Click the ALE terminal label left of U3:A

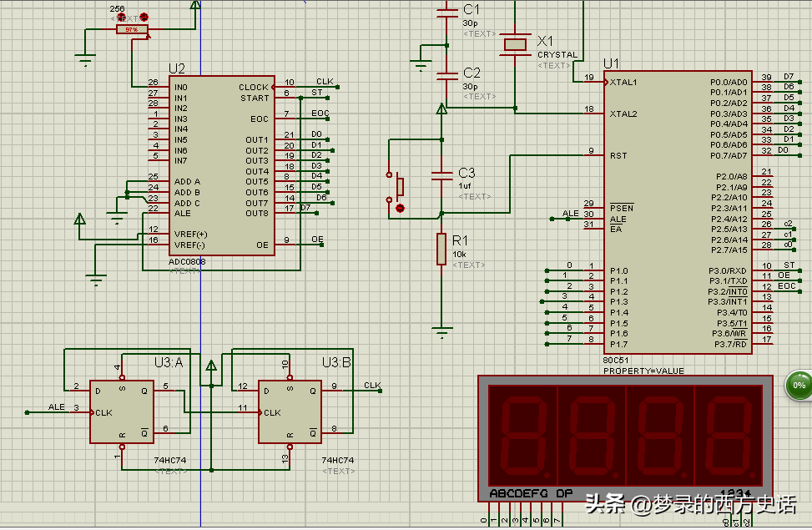click(57, 406)
